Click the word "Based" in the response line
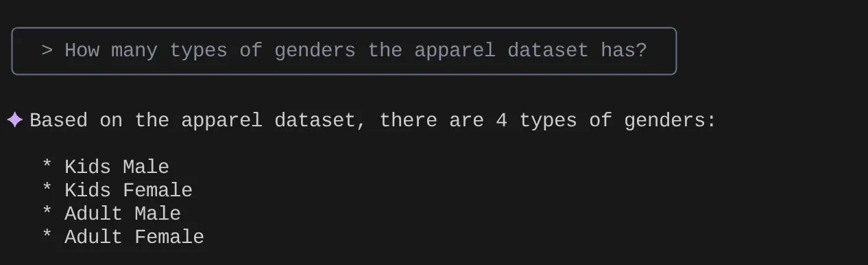This screenshot has width=868, height=265. 58,121
